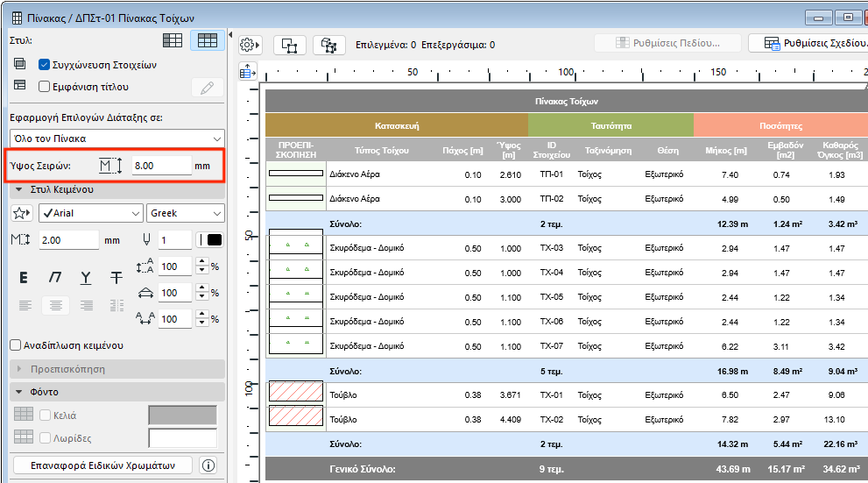The image size is (868, 483).
Task: Click Επαναφορά Ειδικών Χρωμάτων button
Action: point(102,465)
